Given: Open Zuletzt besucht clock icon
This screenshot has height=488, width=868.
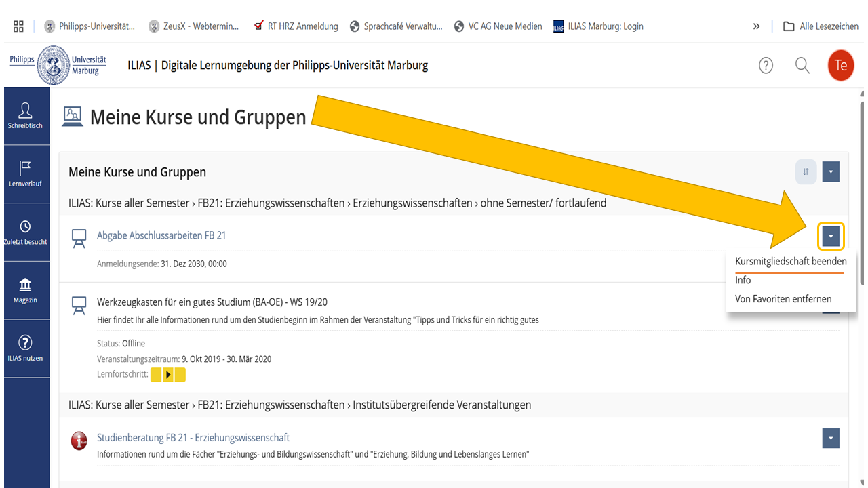Looking at the screenshot, I should tap(25, 232).
